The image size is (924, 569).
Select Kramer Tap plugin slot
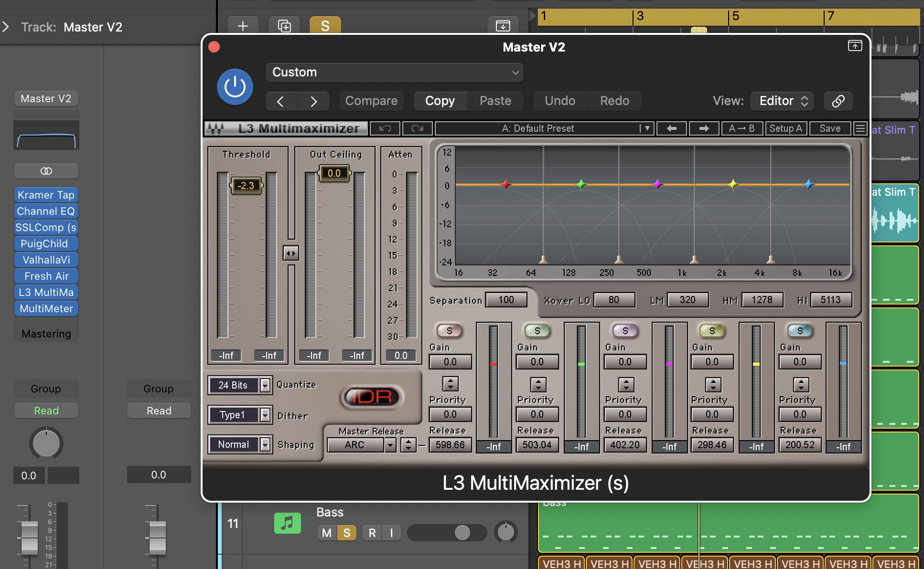tap(46, 195)
